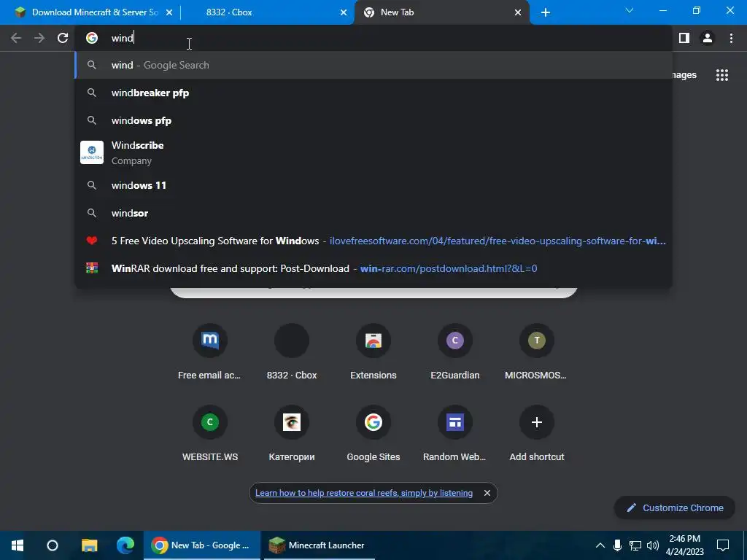Open coral reefs promo link
Image resolution: width=747 pixels, height=560 pixels.
click(364, 493)
